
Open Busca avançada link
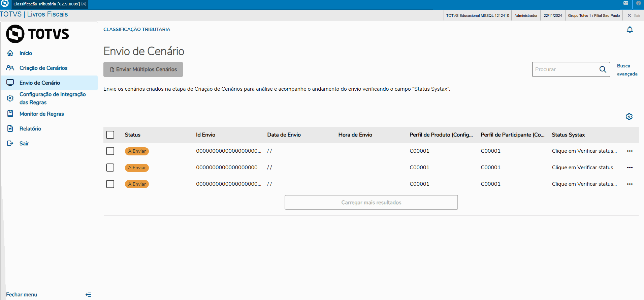point(627,70)
